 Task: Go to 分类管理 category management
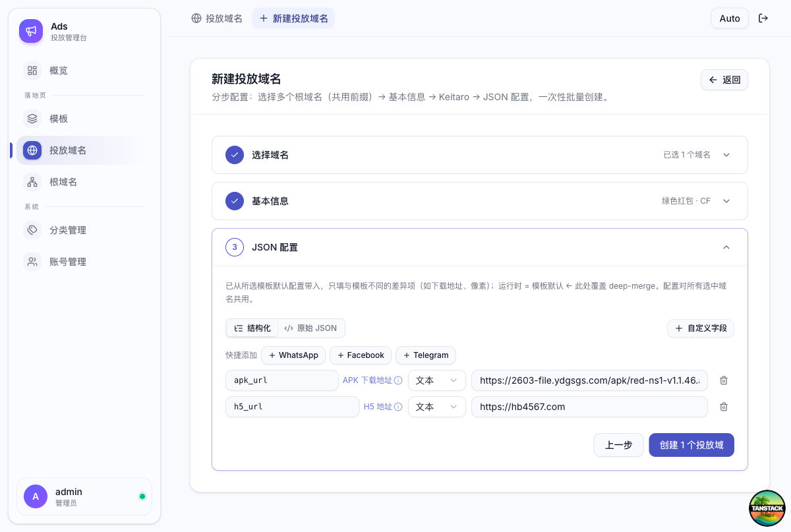[84, 230]
